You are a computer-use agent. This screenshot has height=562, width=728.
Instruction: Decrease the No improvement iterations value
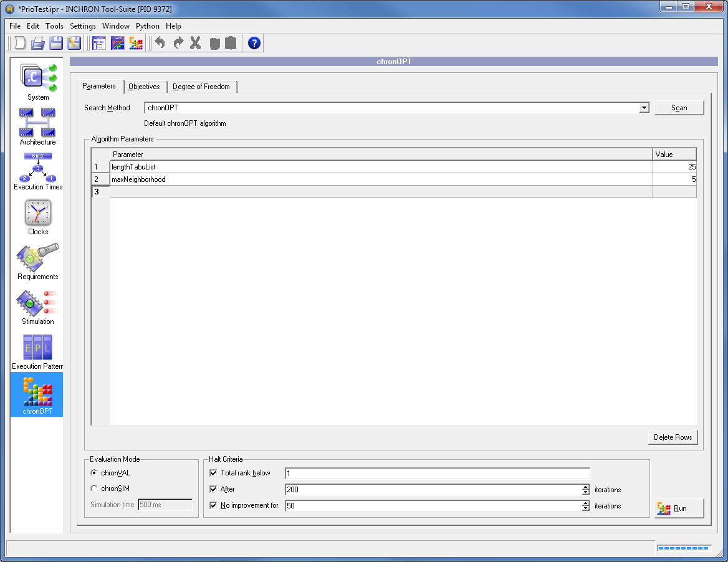pyautogui.click(x=586, y=508)
